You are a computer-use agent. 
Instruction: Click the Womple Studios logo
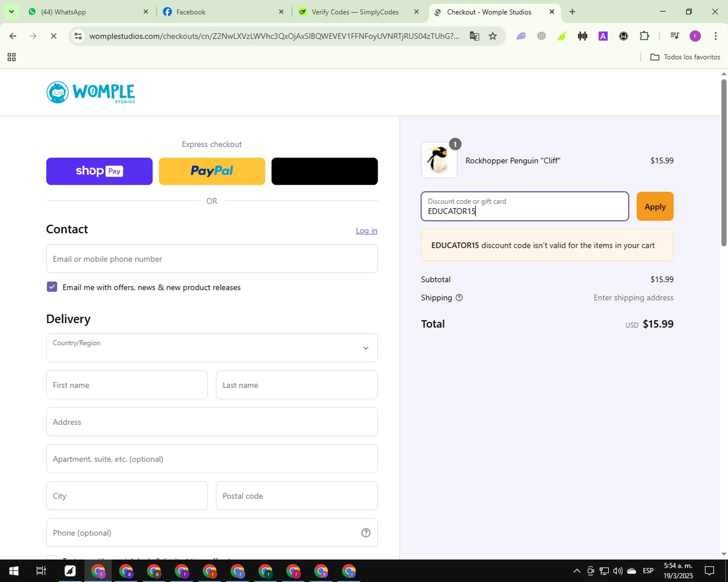(91, 92)
